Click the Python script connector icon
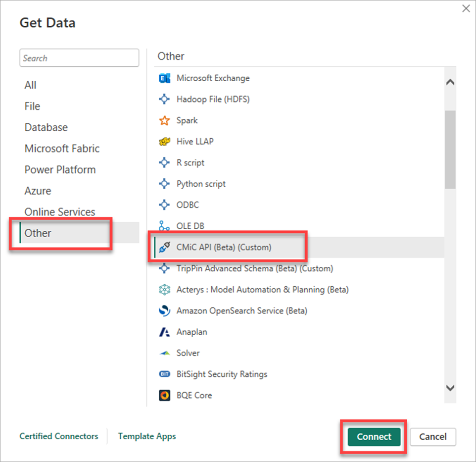The height and width of the screenshot is (462, 476). pos(164,184)
